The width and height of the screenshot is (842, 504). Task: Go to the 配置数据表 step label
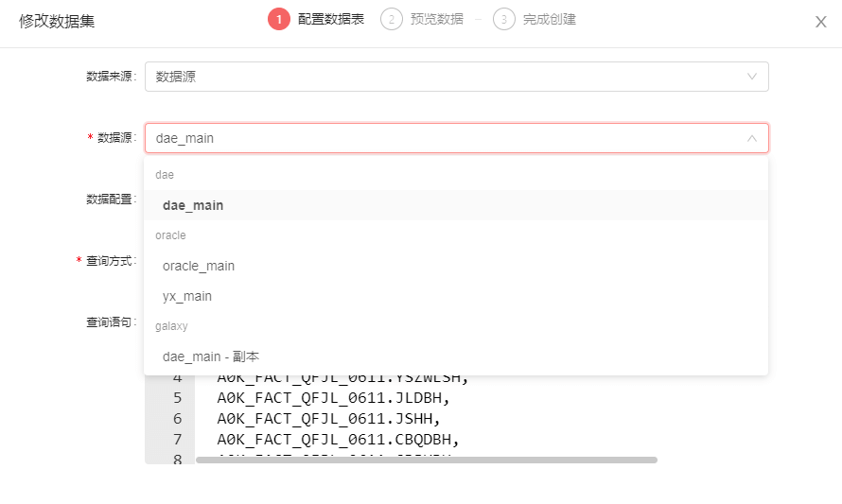click(331, 19)
